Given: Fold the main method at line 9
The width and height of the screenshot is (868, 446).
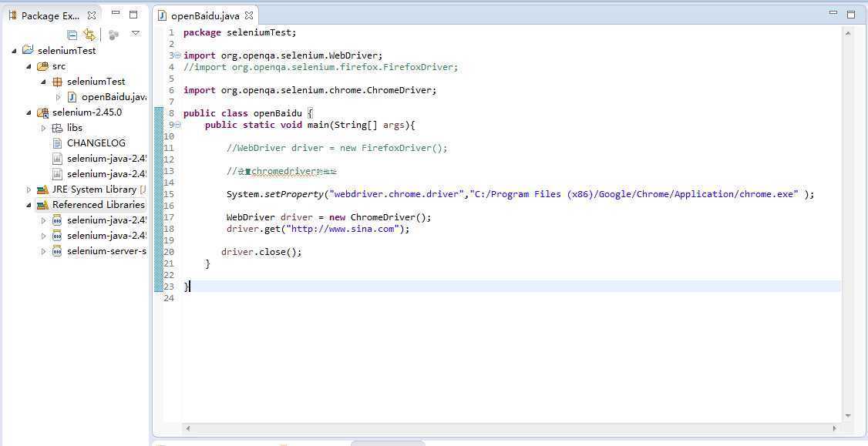Looking at the screenshot, I should click(x=178, y=125).
